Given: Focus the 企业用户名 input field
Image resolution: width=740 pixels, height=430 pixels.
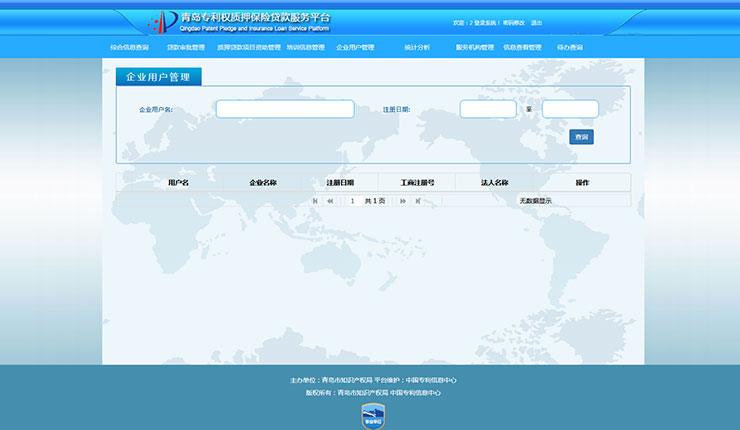Looking at the screenshot, I should [x=285, y=109].
